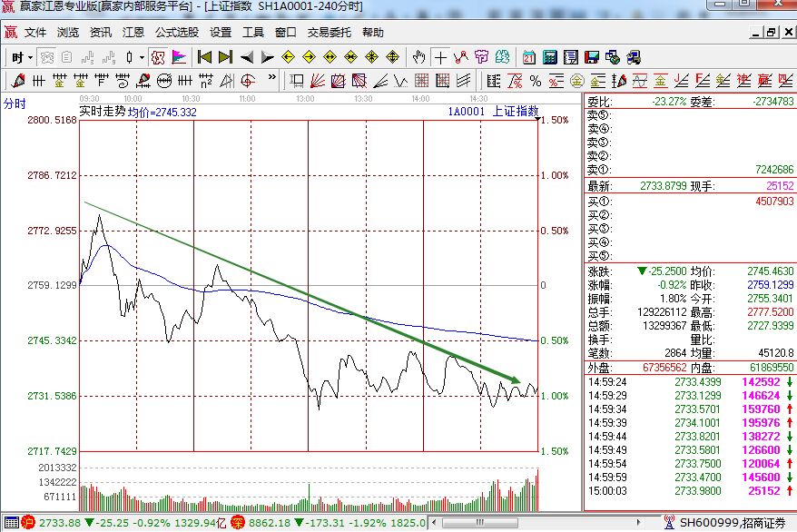The height and width of the screenshot is (532, 797).
Task: Click the yellow diamond left-arrow icon
Action: coord(289,57)
